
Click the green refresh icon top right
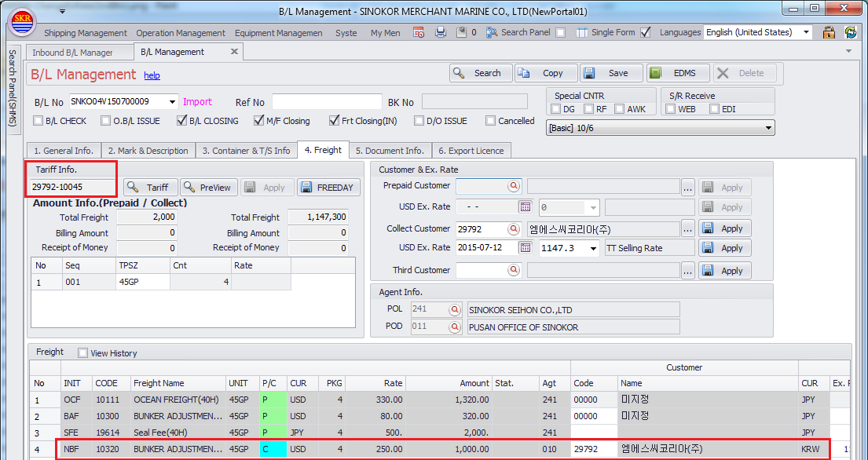[x=850, y=32]
